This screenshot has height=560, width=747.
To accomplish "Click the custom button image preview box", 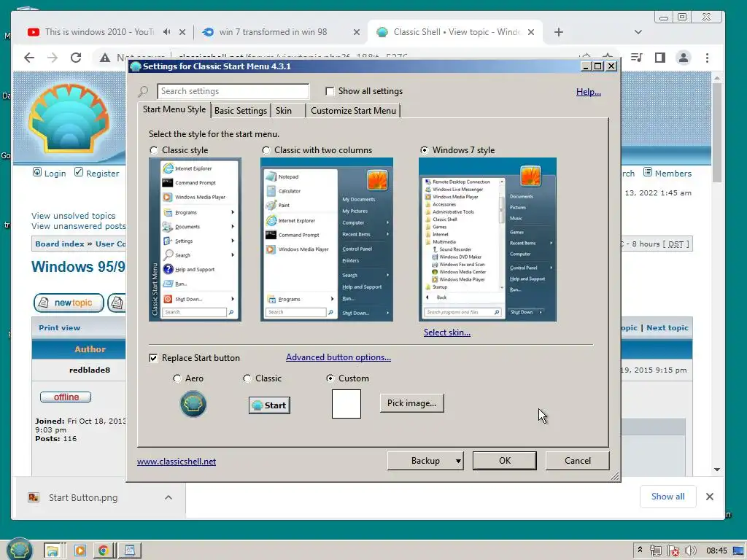I will point(347,404).
